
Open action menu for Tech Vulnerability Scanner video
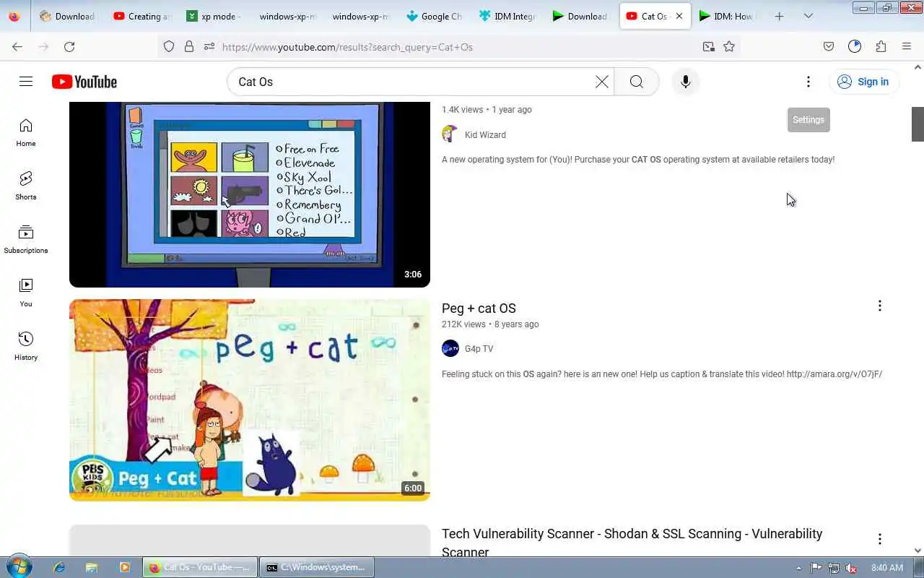[879, 539]
